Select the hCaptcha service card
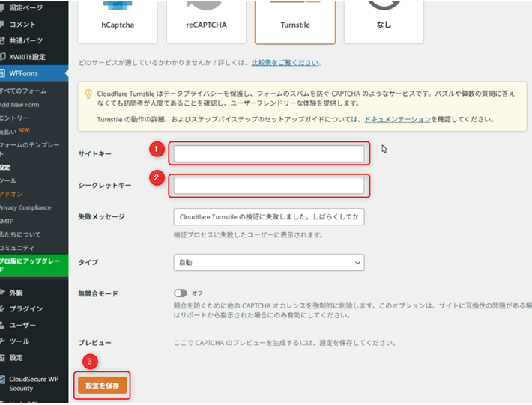This screenshot has width=532, height=405. [x=118, y=22]
